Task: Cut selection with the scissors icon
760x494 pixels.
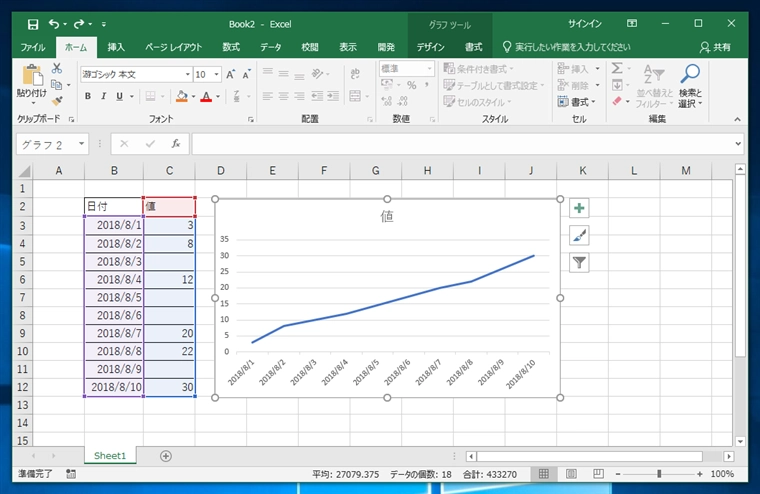Action: click(57, 68)
